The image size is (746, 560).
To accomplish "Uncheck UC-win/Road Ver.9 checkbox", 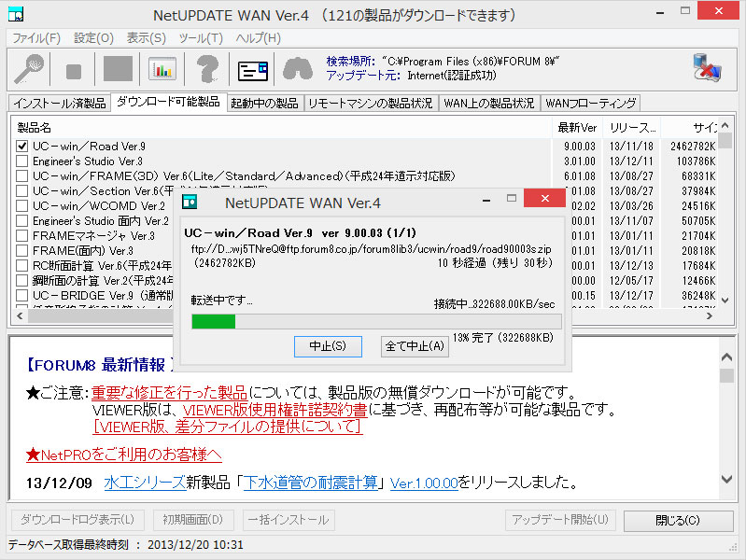I will point(21,146).
